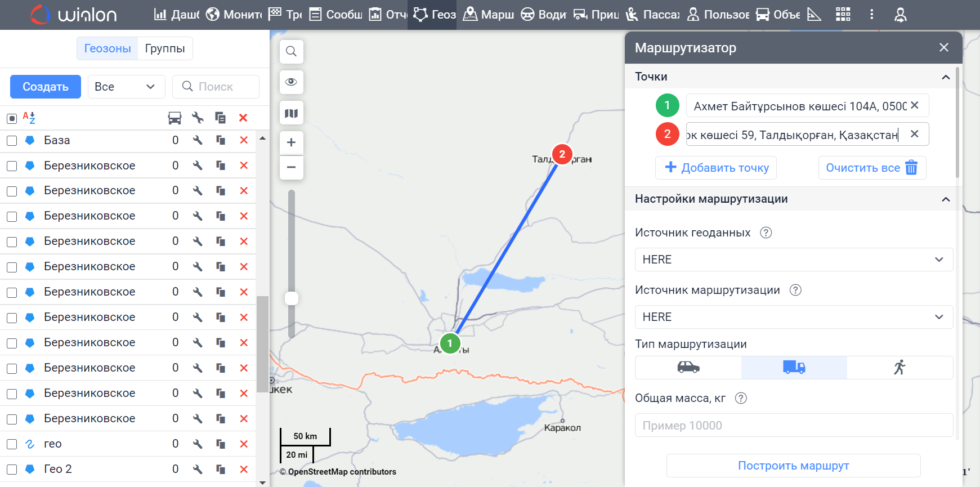Image resolution: width=980 pixels, height=487 pixels.
Task: Check the гео geofence checkbox
Action: [12, 444]
